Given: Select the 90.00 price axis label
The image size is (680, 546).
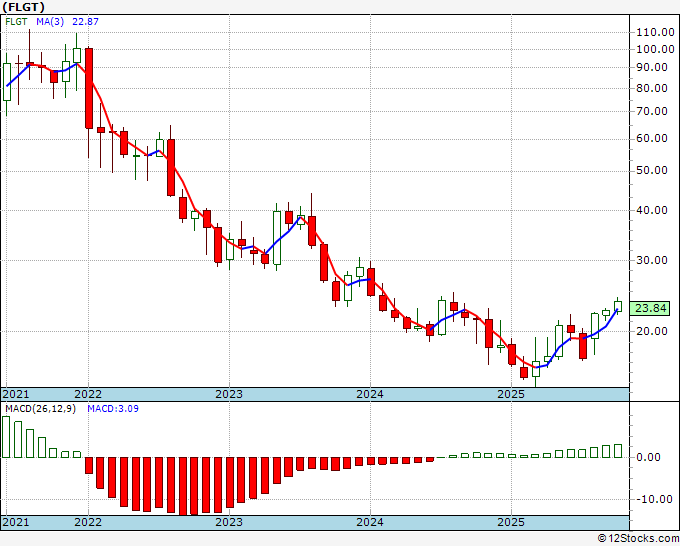Looking at the screenshot, I should pos(651,67).
